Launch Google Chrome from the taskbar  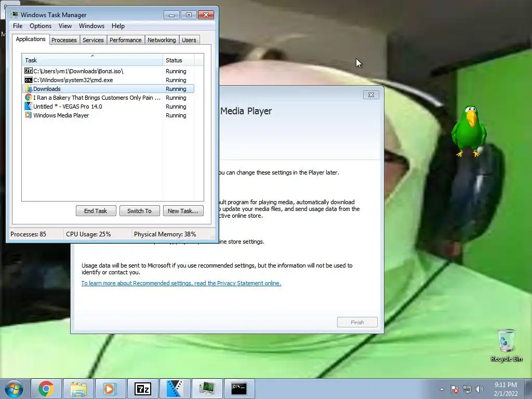(x=46, y=389)
